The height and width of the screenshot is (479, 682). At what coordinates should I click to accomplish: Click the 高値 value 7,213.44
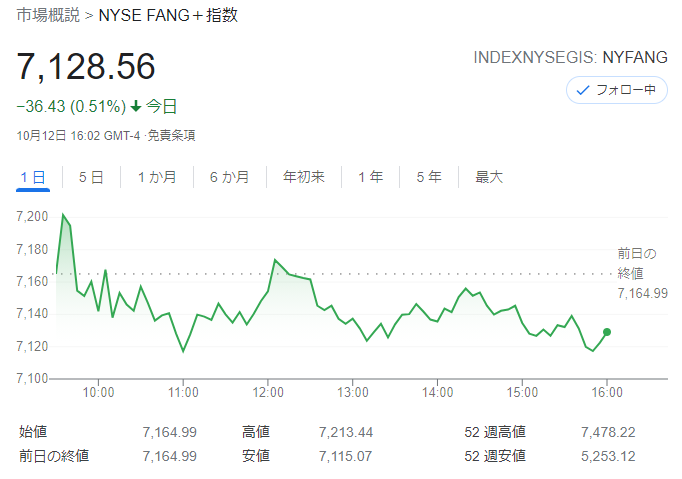[346, 432]
